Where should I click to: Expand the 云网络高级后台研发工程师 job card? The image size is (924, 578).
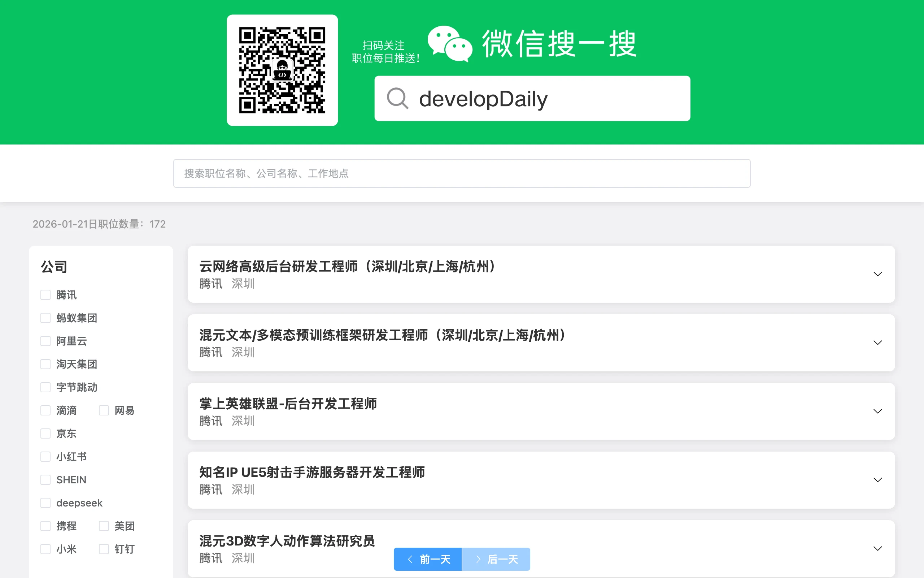click(877, 274)
